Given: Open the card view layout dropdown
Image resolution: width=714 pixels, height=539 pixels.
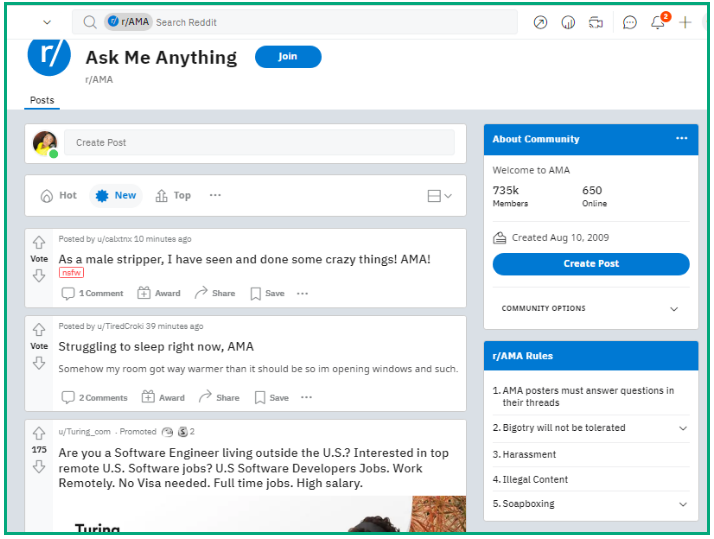Looking at the screenshot, I should point(439,196).
